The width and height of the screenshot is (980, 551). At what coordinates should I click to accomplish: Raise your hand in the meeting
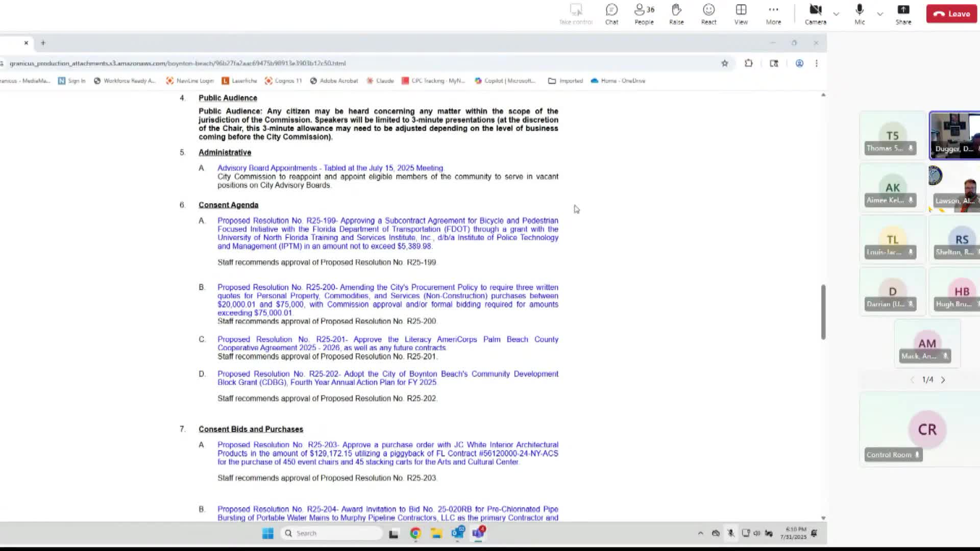click(676, 14)
